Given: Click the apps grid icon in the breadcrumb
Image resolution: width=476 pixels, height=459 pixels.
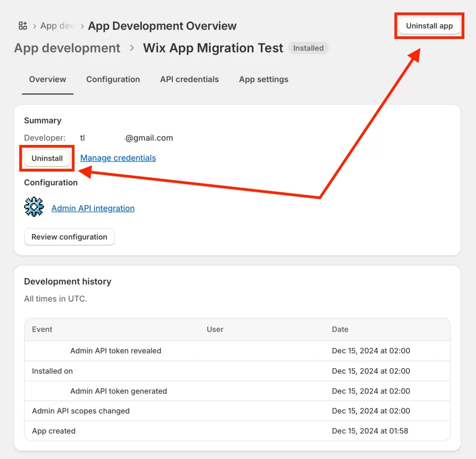Looking at the screenshot, I should [22, 26].
